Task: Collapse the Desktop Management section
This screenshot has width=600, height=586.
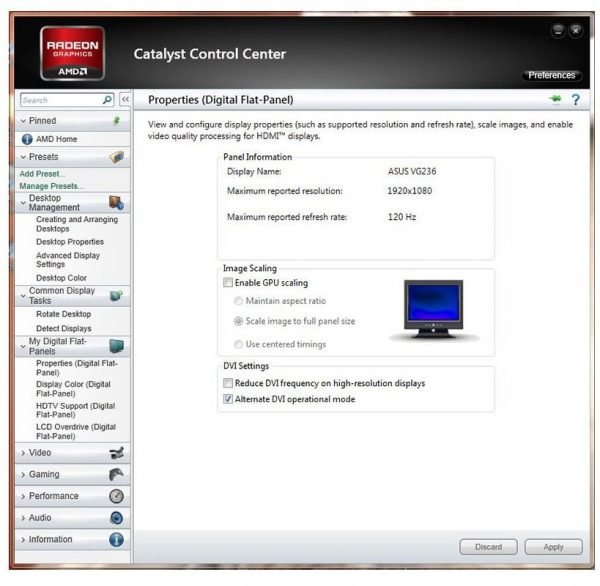Action: (23, 202)
